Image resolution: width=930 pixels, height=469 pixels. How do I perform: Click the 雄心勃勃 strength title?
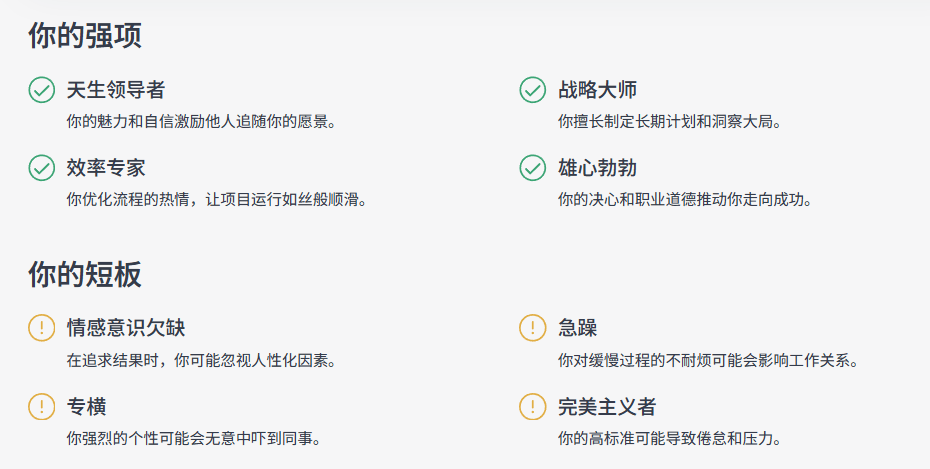coord(597,168)
